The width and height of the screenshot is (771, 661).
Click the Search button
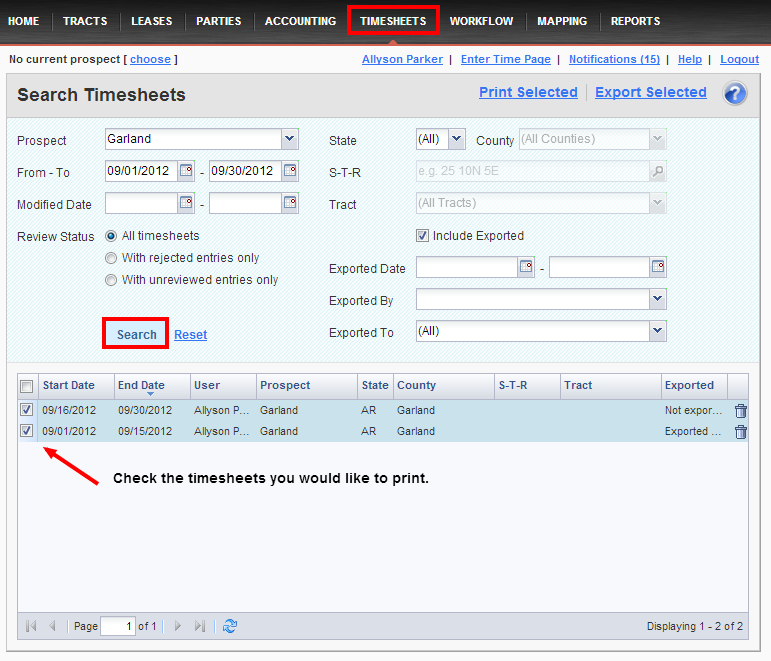point(136,334)
